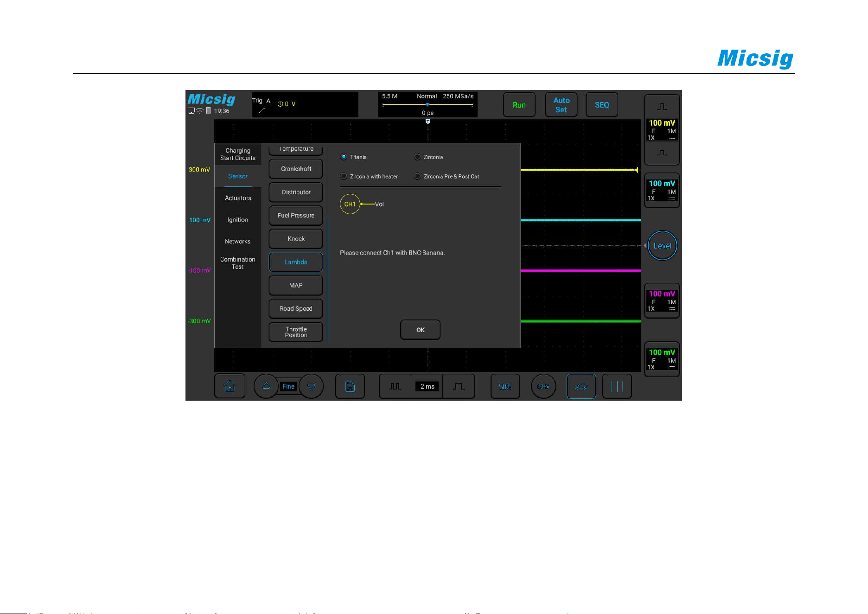868x614 pixels.
Task: Open the Combination Test category
Action: (x=238, y=263)
